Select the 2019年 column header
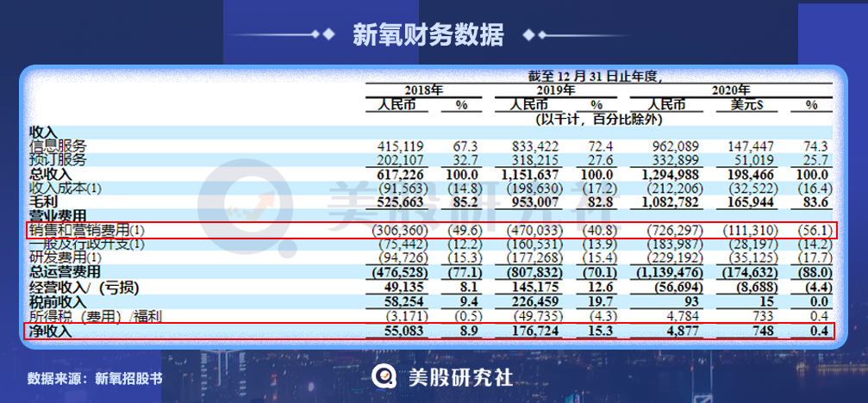 click(555, 90)
